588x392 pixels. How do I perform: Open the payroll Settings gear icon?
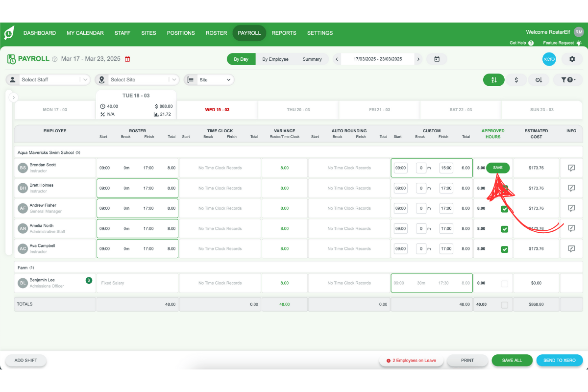pos(571,59)
